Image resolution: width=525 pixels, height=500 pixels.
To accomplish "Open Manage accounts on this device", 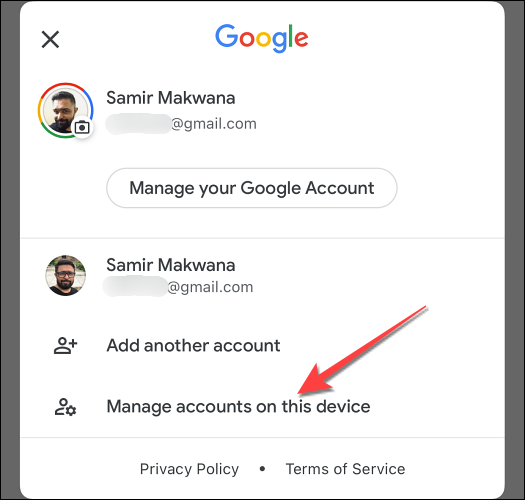I will [238, 407].
